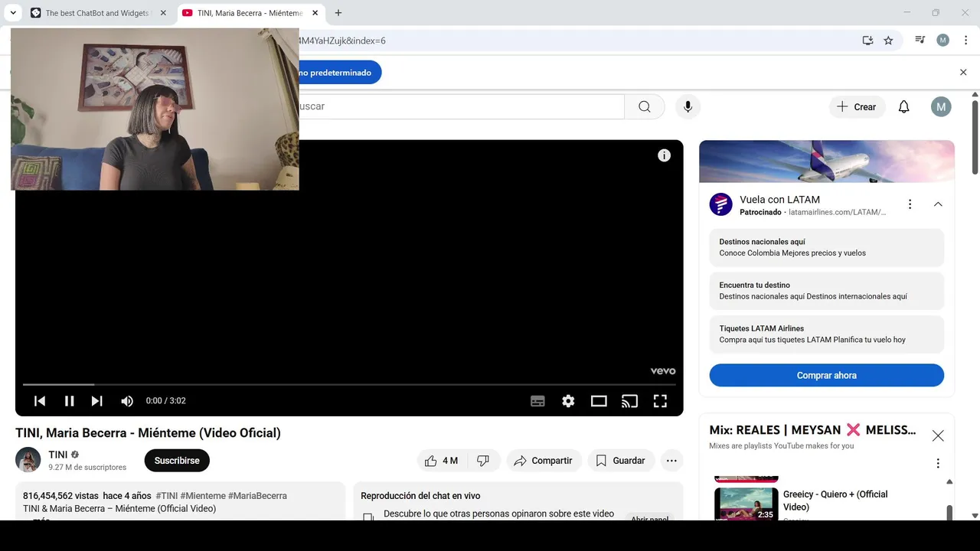
Task: Dismiss the default browser banner
Action: [963, 73]
